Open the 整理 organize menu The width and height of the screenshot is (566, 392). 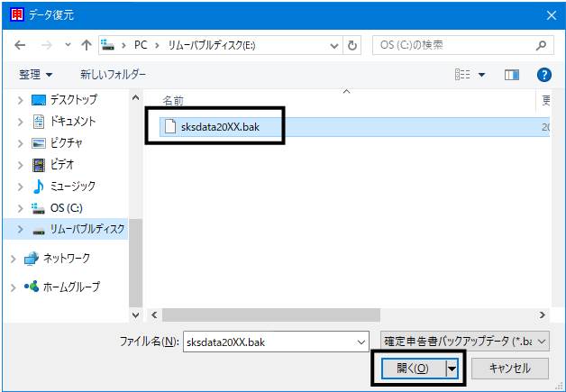tap(35, 75)
